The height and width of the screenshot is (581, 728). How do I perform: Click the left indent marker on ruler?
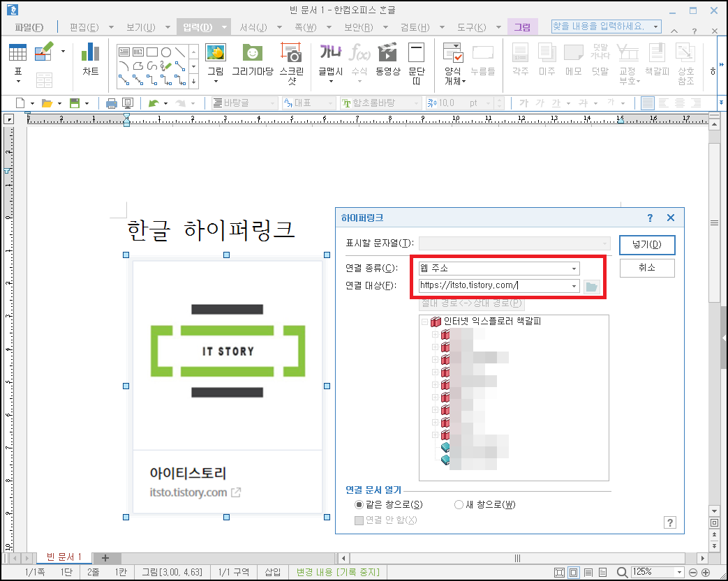click(127, 119)
